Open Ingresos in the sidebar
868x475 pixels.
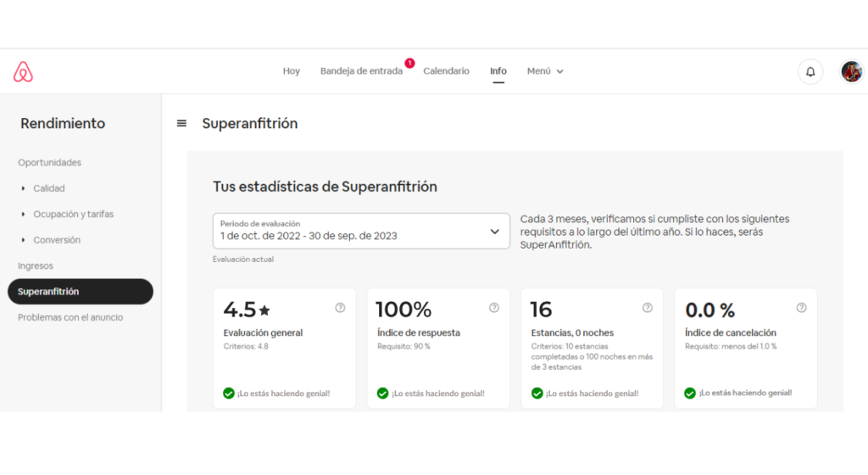pyautogui.click(x=36, y=266)
